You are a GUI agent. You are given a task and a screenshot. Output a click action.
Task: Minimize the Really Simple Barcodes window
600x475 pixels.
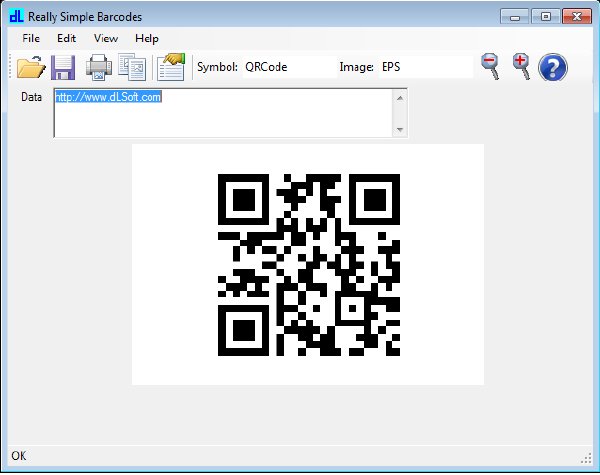tap(515, 17)
